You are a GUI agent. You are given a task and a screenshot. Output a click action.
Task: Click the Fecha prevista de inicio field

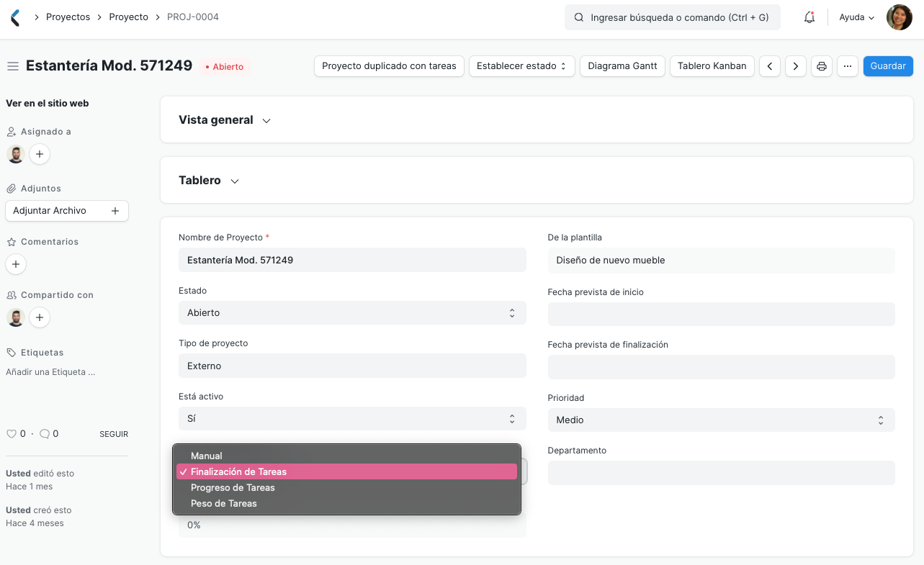click(x=721, y=315)
